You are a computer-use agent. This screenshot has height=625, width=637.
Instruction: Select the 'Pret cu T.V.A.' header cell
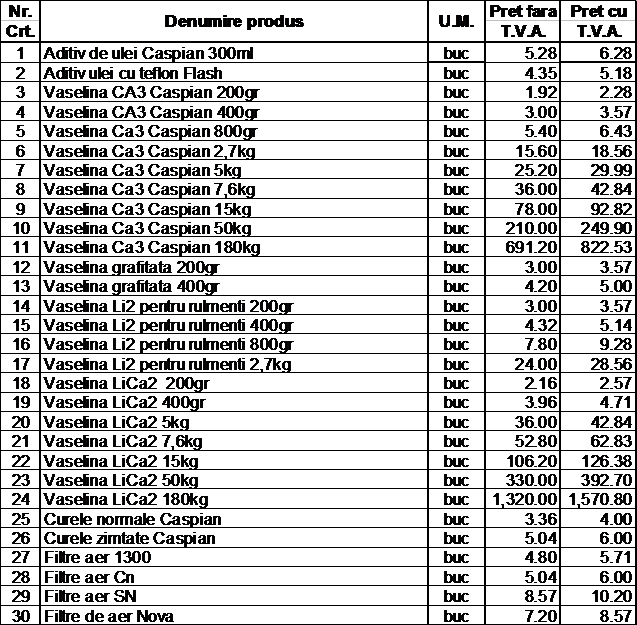coord(598,21)
